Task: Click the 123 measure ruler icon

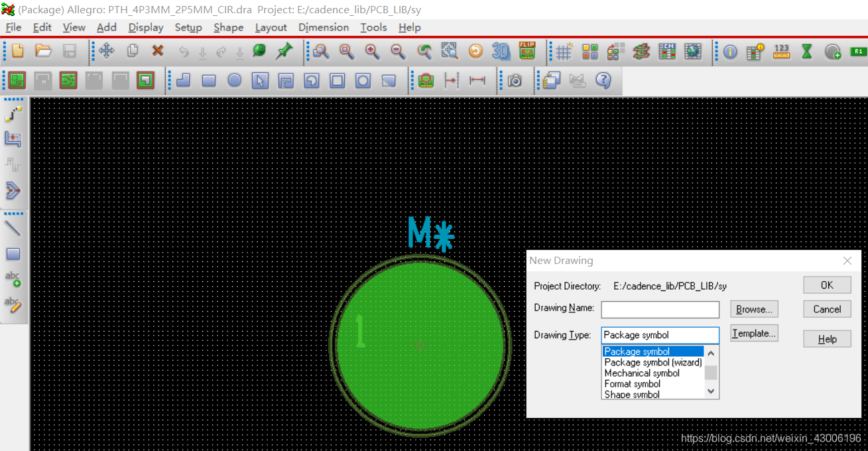Action: click(782, 51)
